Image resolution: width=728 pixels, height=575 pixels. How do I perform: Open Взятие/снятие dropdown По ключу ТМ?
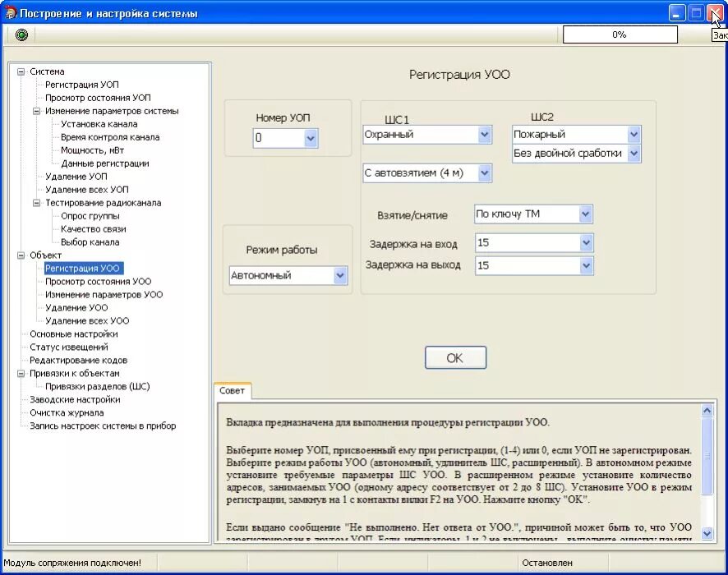[586, 214]
